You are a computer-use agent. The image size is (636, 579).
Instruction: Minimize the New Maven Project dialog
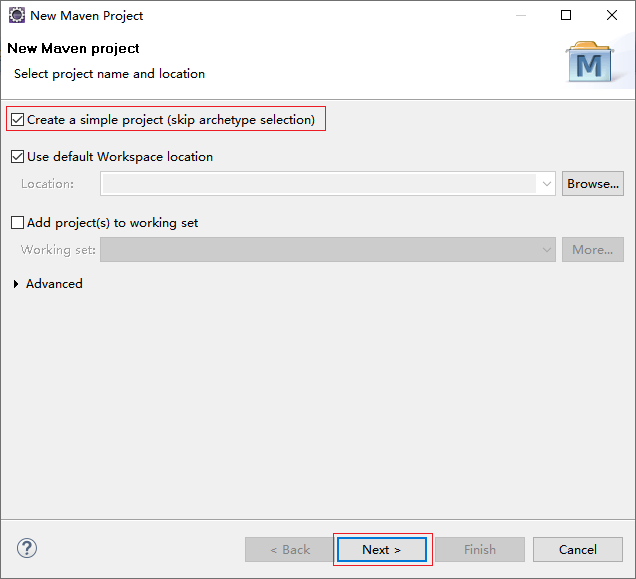tap(521, 15)
